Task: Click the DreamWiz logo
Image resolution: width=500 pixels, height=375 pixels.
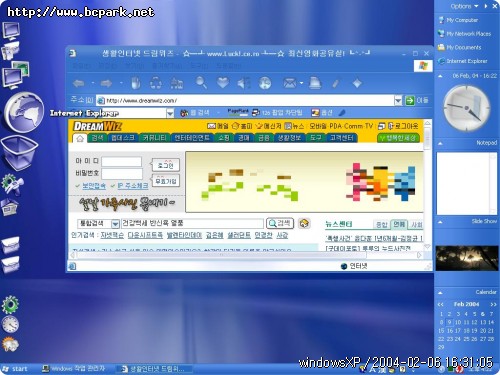Action: [97, 126]
